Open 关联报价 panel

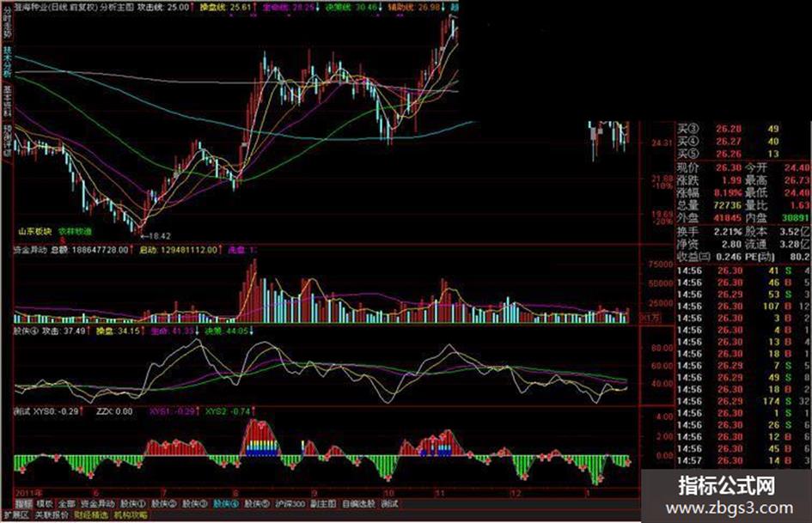(x=52, y=515)
